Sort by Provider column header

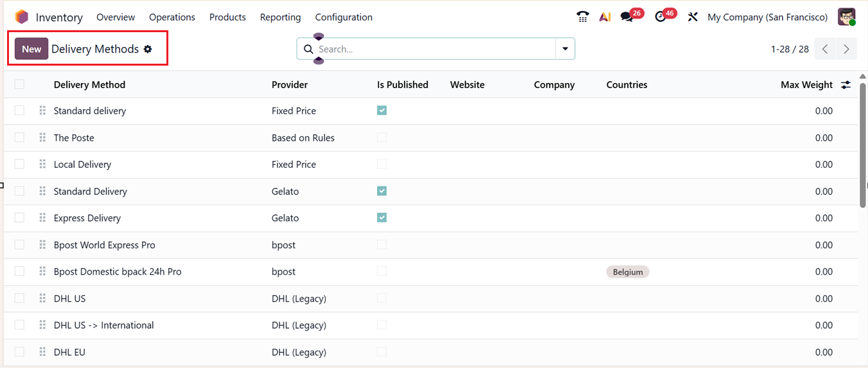point(290,84)
